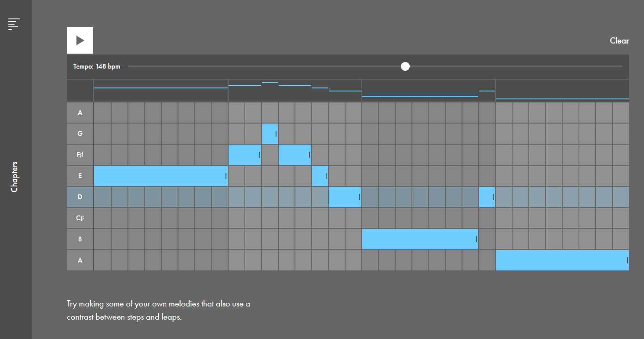Viewport: 644px width, 339px height.
Task: Open the Chapters sidebar label
Action: pyautogui.click(x=15, y=177)
